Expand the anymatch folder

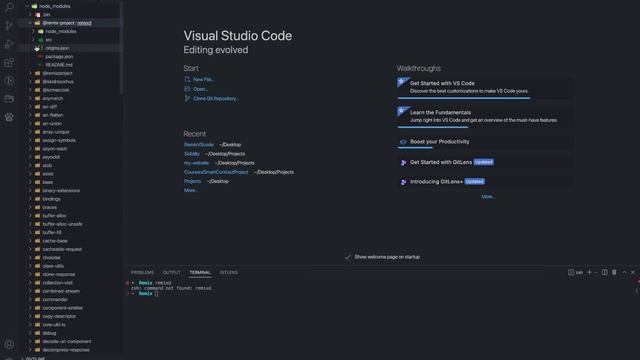coord(30,98)
